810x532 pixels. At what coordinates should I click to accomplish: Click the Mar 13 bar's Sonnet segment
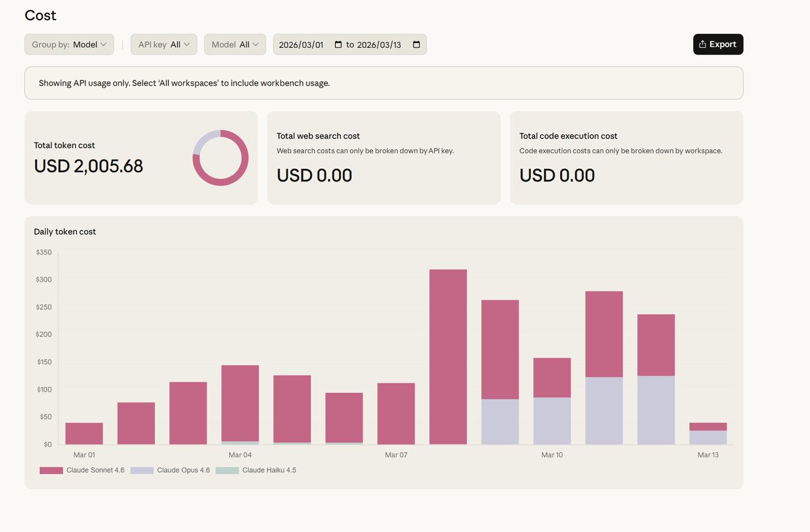[x=708, y=427]
